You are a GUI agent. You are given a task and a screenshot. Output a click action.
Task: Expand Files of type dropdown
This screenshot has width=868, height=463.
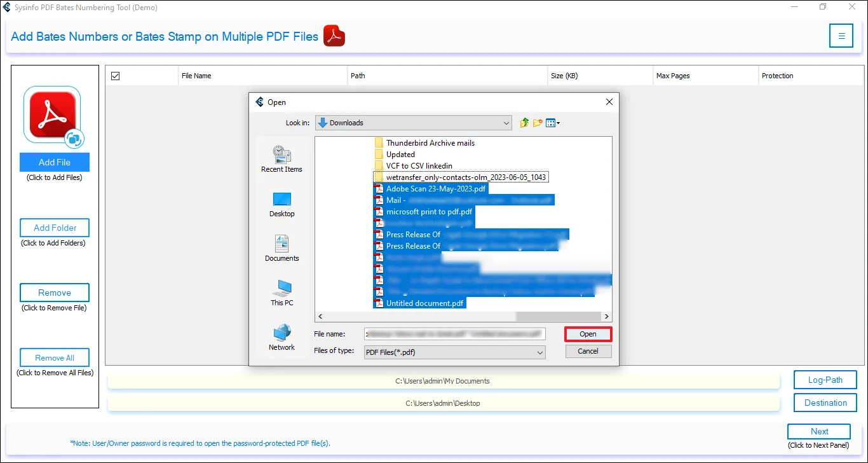click(x=539, y=352)
